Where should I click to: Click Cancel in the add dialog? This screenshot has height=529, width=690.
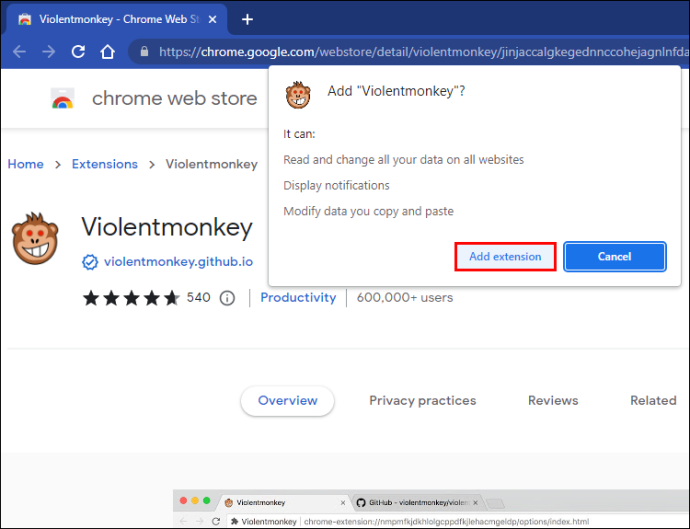tap(615, 257)
